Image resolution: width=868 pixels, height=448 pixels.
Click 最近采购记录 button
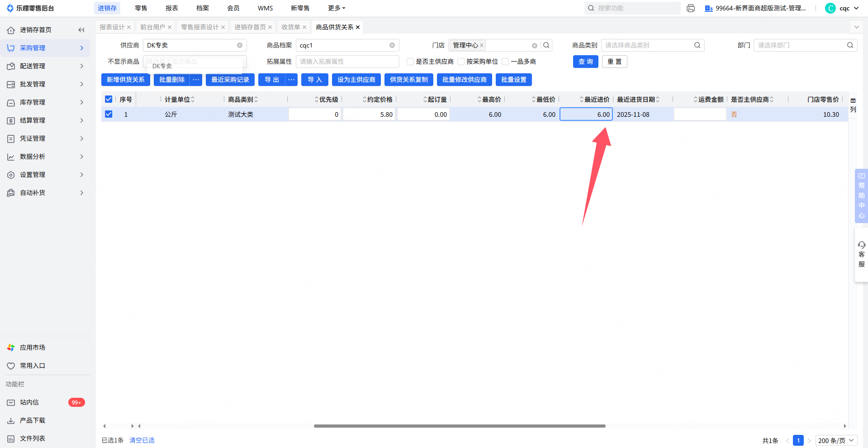(x=230, y=80)
